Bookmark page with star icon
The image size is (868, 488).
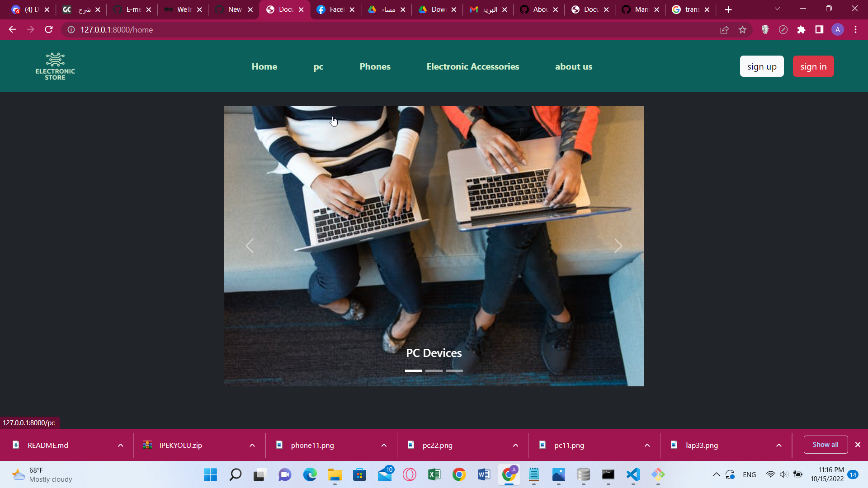[x=742, y=30]
